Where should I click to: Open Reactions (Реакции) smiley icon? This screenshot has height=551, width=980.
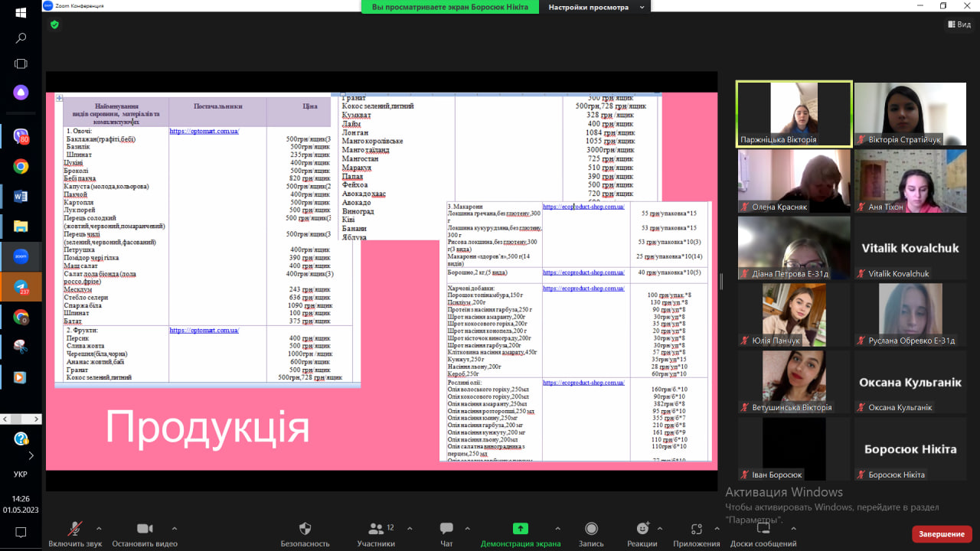tap(642, 529)
